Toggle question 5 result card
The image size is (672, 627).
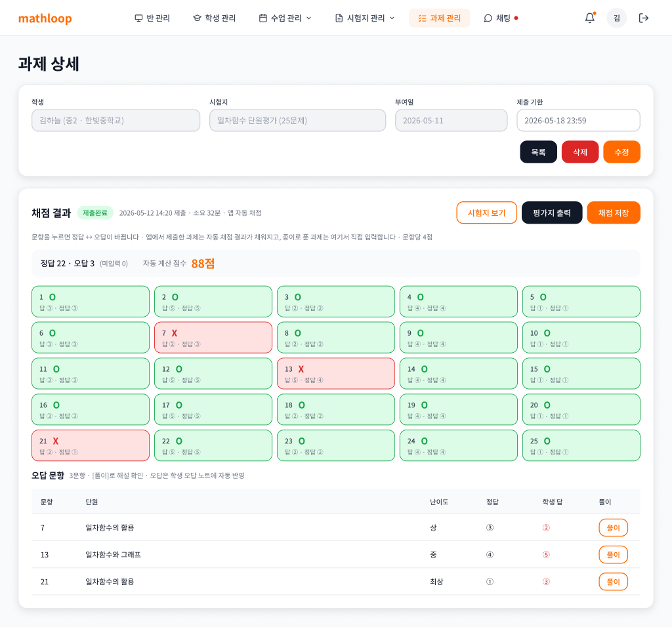coord(581,302)
